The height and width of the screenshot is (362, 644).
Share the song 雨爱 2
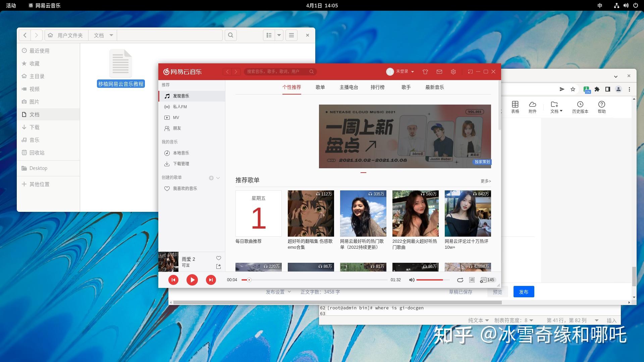[x=219, y=266]
